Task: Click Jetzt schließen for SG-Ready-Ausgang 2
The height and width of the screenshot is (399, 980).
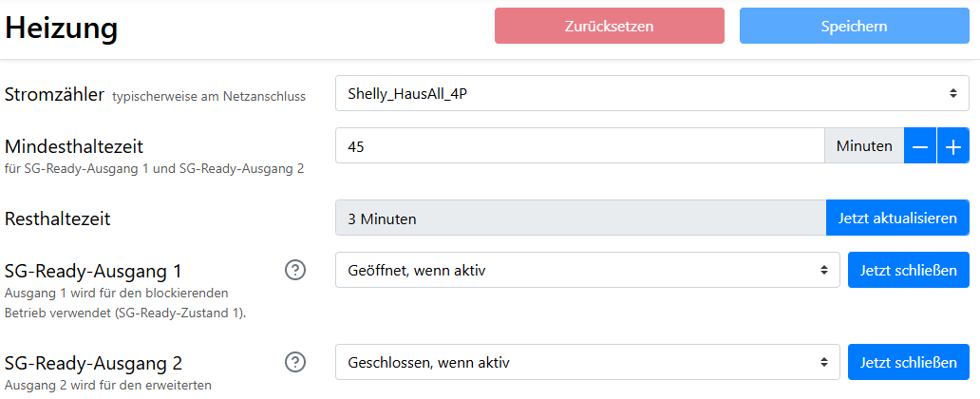Action: tap(908, 362)
